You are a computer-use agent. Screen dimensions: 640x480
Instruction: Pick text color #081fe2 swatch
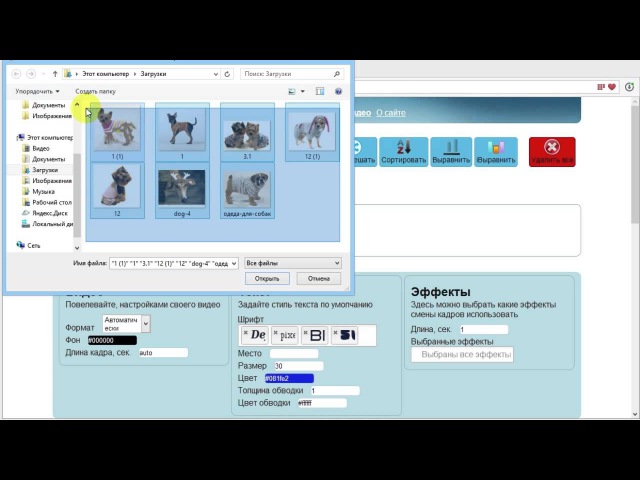tap(289, 378)
